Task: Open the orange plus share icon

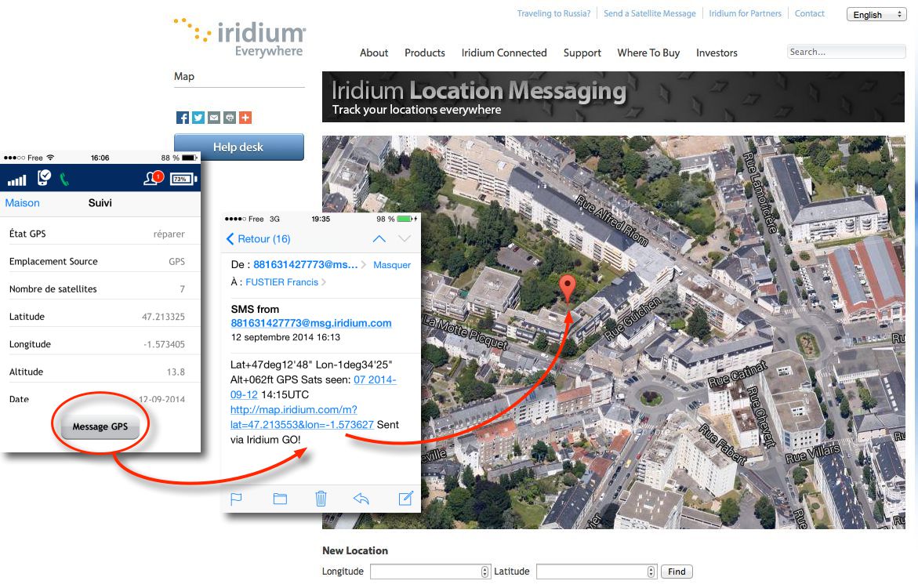Action: tap(246, 118)
